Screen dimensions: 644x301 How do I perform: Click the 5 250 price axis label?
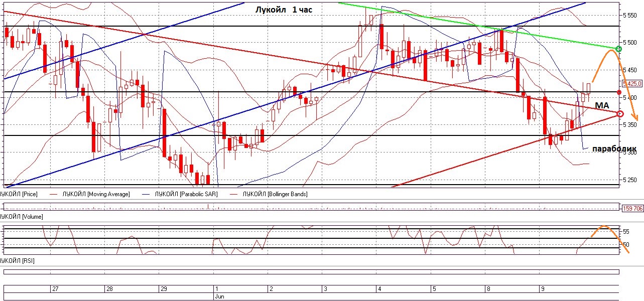(630, 180)
